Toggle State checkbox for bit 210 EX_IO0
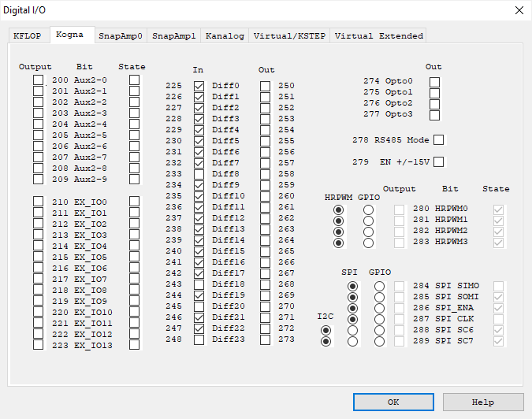Viewport: 532px width, 419px height. (135, 202)
